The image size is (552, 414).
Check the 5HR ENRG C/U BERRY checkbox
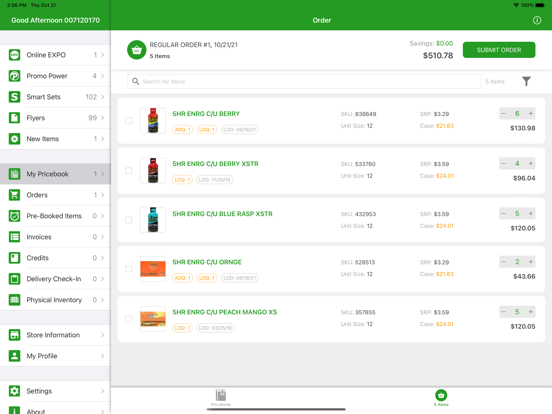tap(129, 120)
